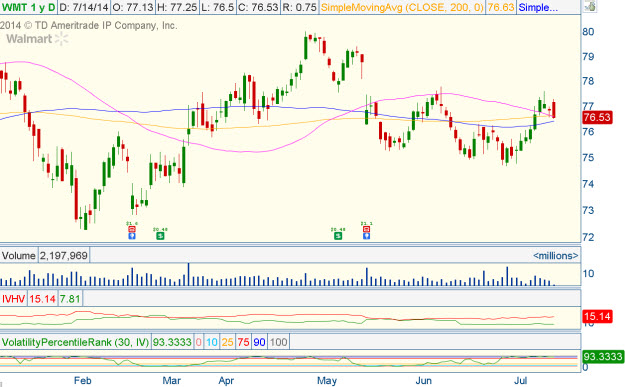
Task: Click the green 7.81 value in the IVHV header
Action: click(x=70, y=299)
